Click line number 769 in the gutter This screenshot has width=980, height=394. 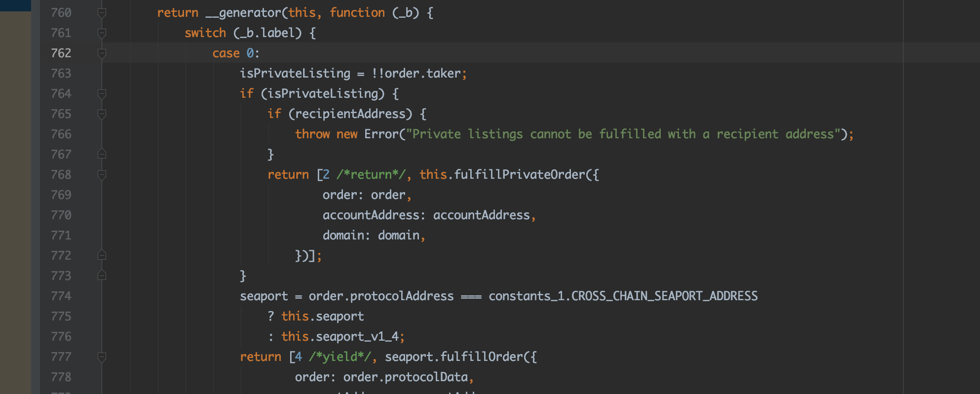click(x=61, y=195)
